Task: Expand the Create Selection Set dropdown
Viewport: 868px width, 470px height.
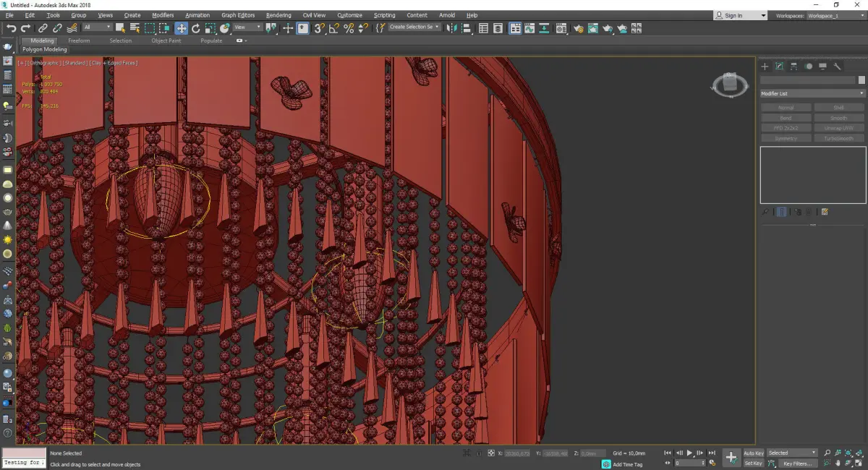Action: [414, 27]
